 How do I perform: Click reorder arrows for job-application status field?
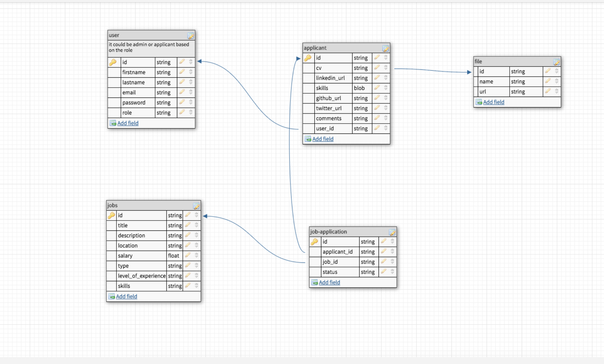click(x=392, y=272)
